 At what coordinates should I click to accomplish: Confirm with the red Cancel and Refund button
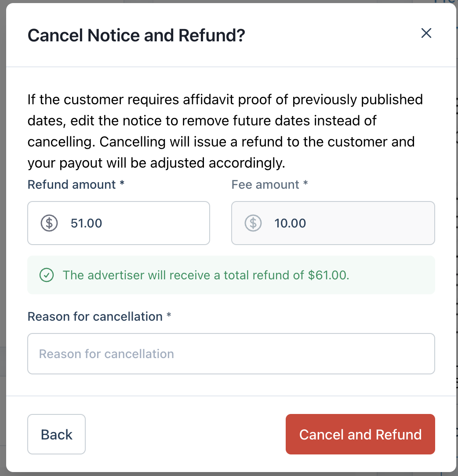click(360, 434)
